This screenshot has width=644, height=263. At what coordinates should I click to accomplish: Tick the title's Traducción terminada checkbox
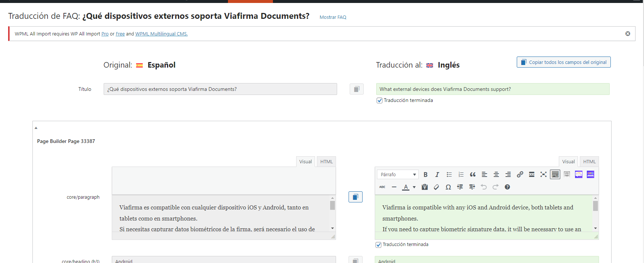tap(379, 100)
